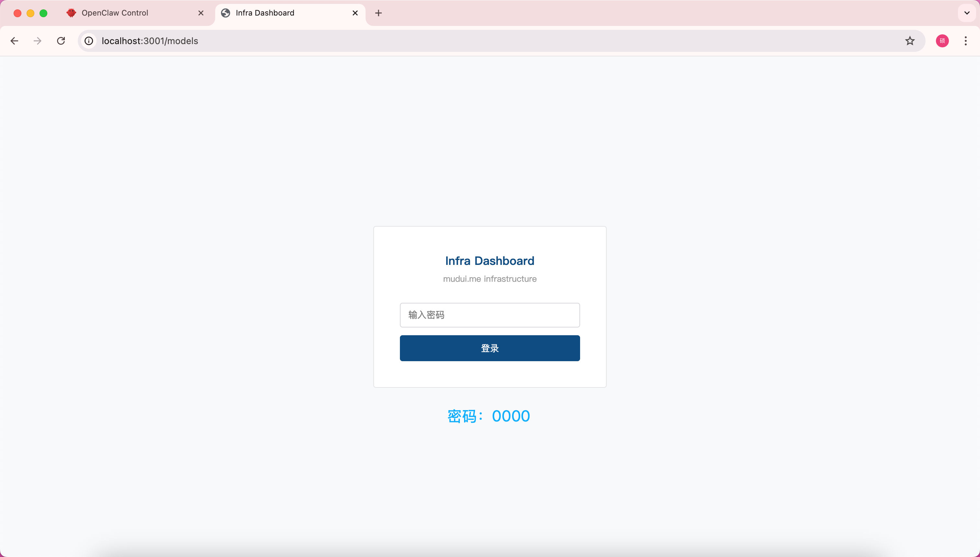The height and width of the screenshot is (557, 980).
Task: Close the Infra Dashboard tab
Action: 355,13
